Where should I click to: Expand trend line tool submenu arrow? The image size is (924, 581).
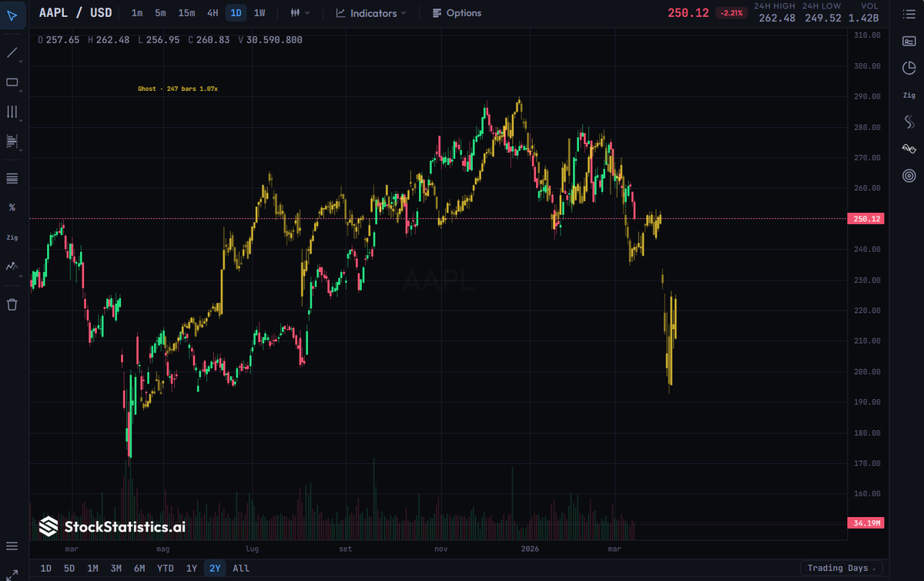tap(22, 62)
